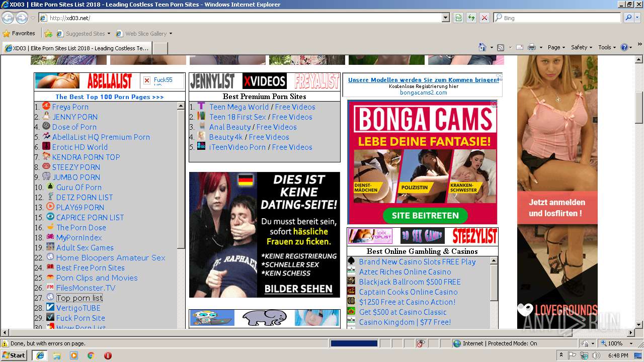The image size is (644, 362).
Task: Open the Safety menu
Action: (582, 47)
